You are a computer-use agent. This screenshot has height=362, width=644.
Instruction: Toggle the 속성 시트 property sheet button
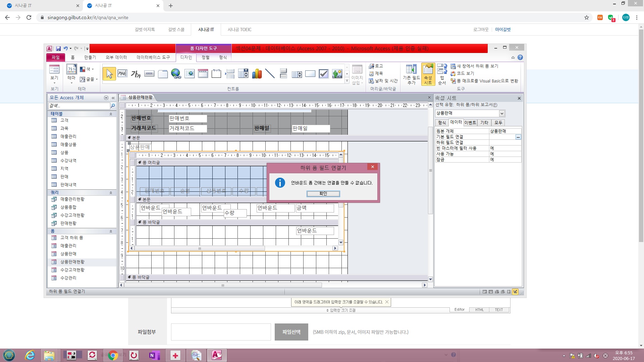(428, 74)
